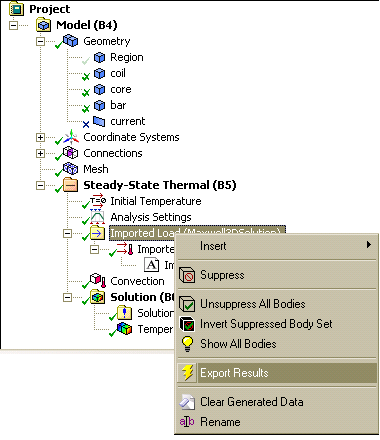This screenshot has height=440, width=380.
Task: Click the Mesh icon
Action: (71, 169)
